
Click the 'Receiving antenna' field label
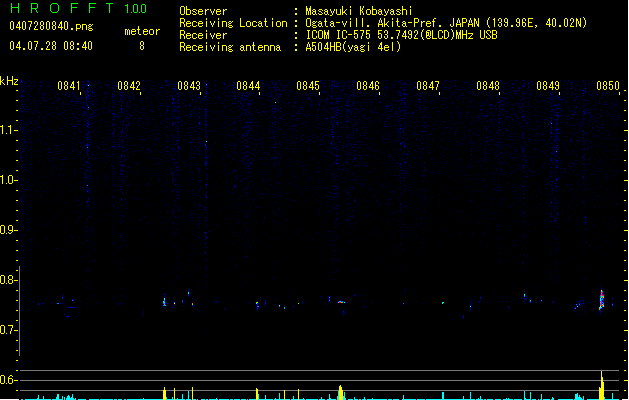(x=230, y=47)
